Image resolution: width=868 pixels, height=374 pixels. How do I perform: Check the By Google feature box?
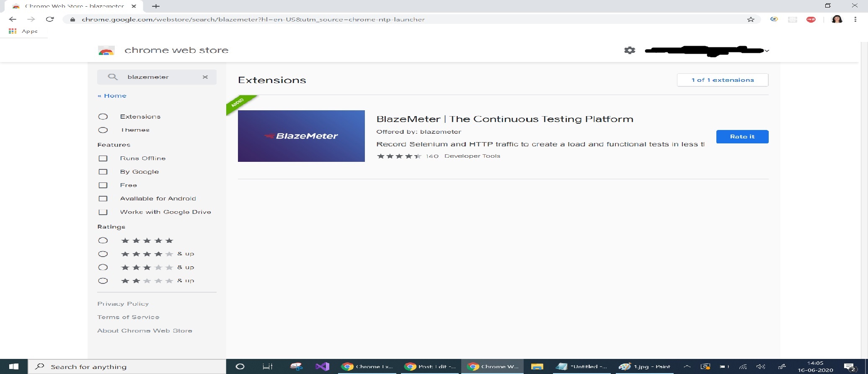pos(103,172)
